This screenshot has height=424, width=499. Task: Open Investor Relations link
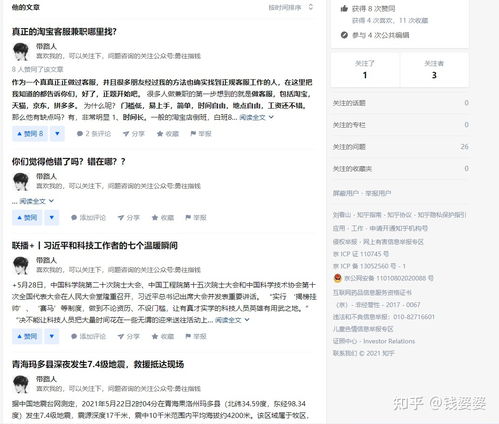pyautogui.click(x=389, y=341)
